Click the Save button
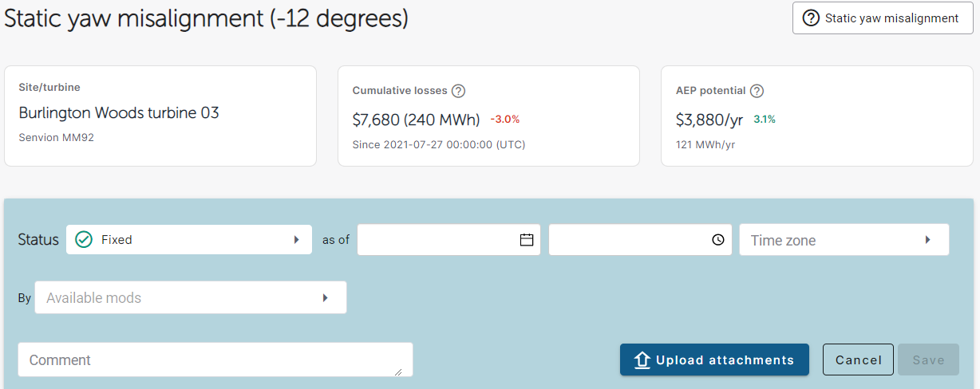The image size is (980, 389). click(928, 360)
